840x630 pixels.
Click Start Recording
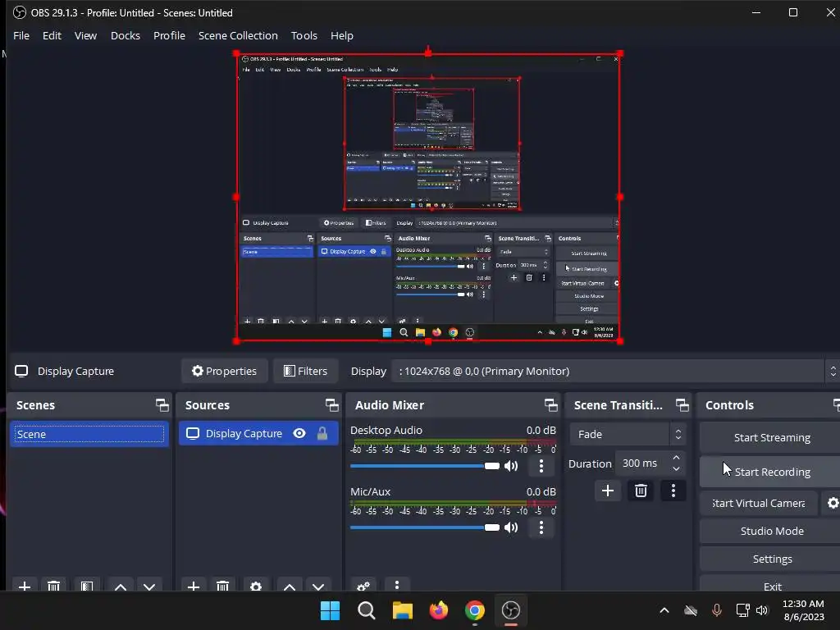click(771, 472)
